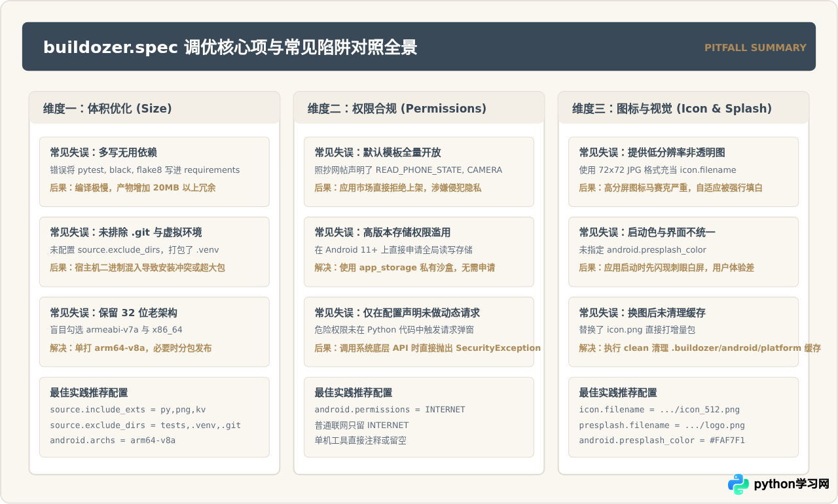Click the line "错误将 pytest, black, flake8 写进 requirements"
This screenshot has width=838, height=504.
(x=145, y=170)
